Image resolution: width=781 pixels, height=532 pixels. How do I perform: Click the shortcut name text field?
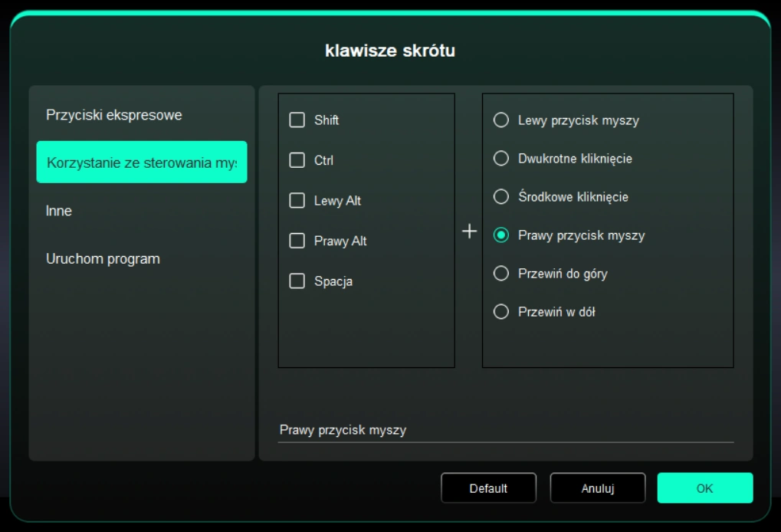(x=505, y=430)
